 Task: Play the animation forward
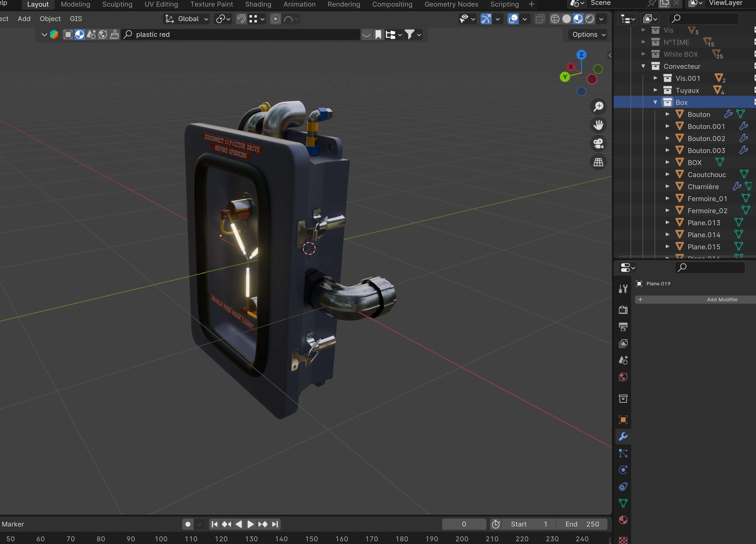click(x=250, y=524)
